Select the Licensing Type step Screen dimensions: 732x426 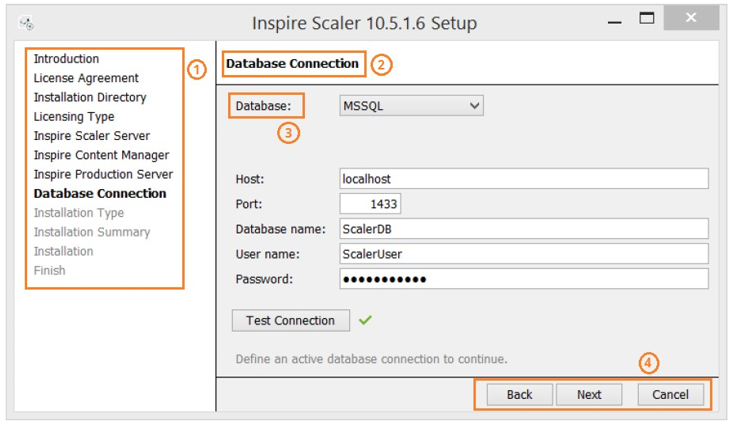coord(74,117)
